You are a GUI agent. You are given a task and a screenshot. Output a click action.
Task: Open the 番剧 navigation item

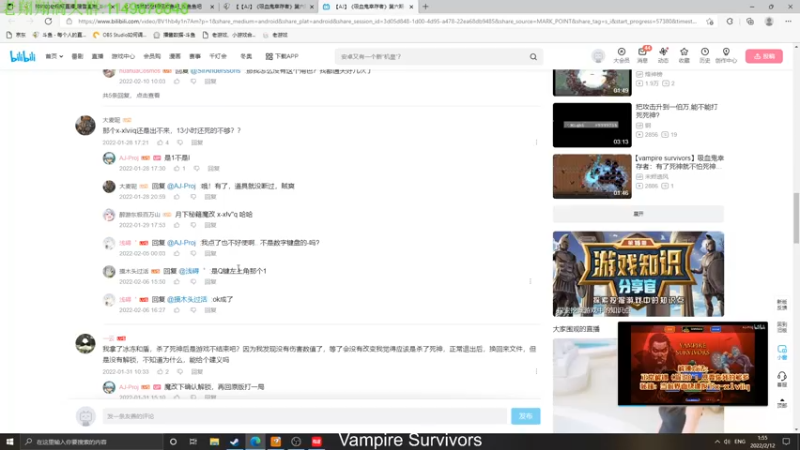(x=77, y=56)
